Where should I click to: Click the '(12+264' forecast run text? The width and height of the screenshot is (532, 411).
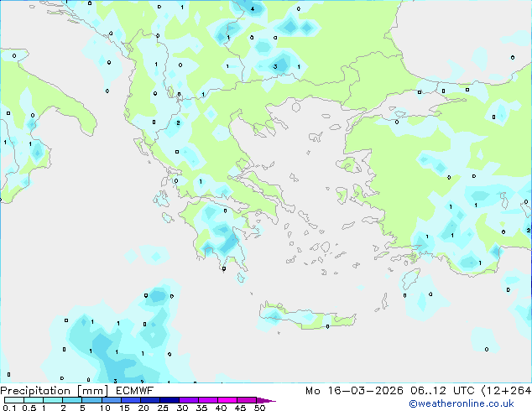[507, 391]
